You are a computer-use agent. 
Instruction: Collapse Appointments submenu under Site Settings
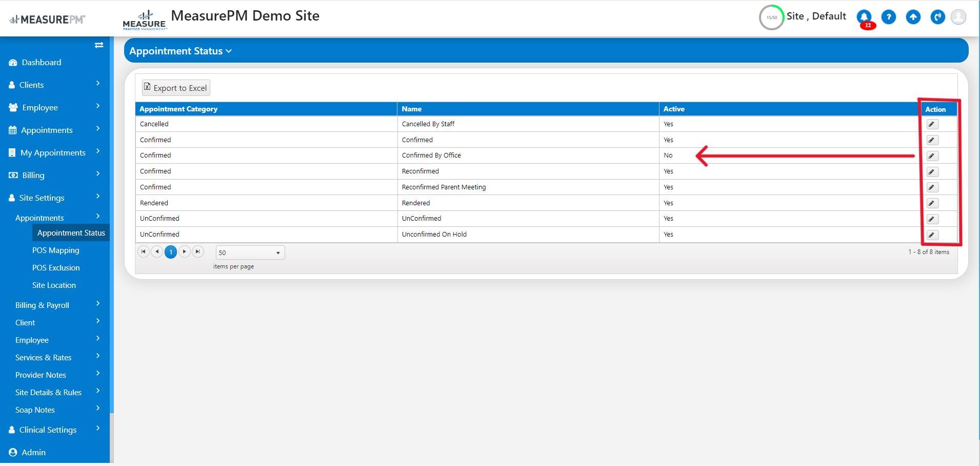click(55, 218)
